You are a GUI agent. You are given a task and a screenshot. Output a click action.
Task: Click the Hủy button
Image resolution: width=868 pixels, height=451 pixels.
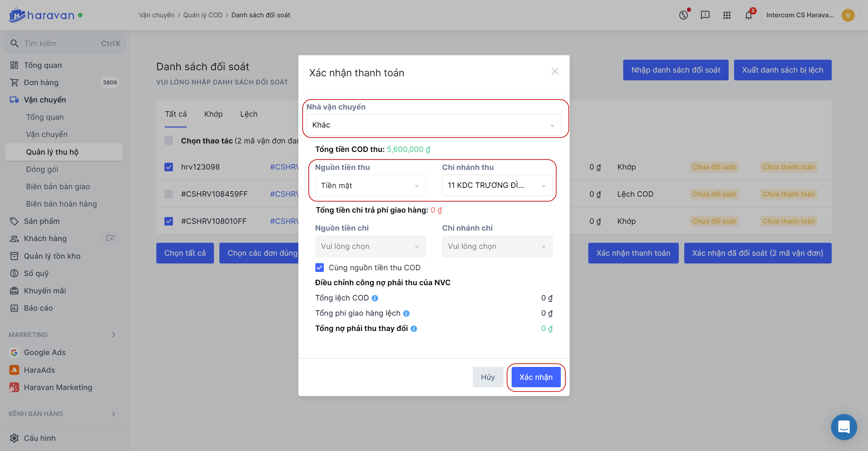point(488,377)
